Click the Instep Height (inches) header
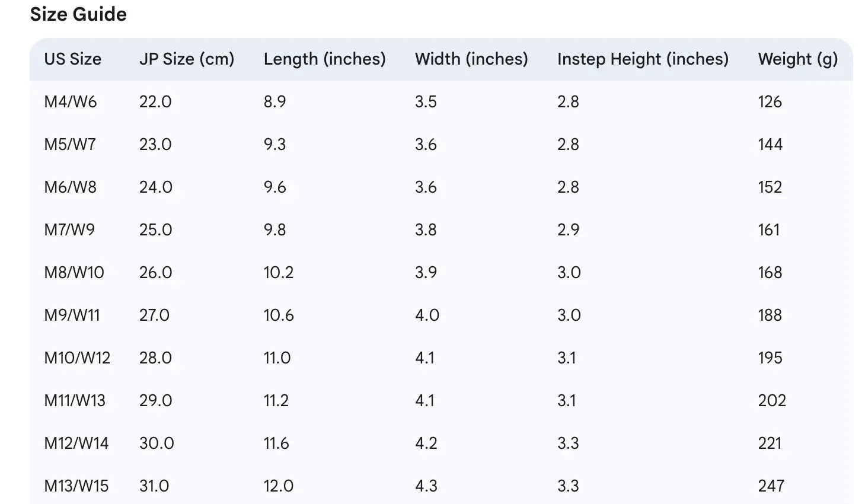The width and height of the screenshot is (862, 504). click(x=643, y=59)
